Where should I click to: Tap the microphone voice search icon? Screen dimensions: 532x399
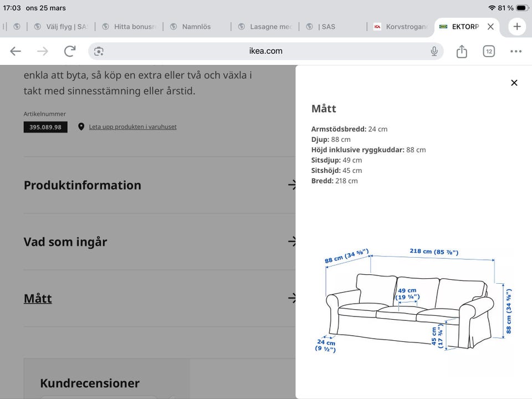tap(434, 51)
